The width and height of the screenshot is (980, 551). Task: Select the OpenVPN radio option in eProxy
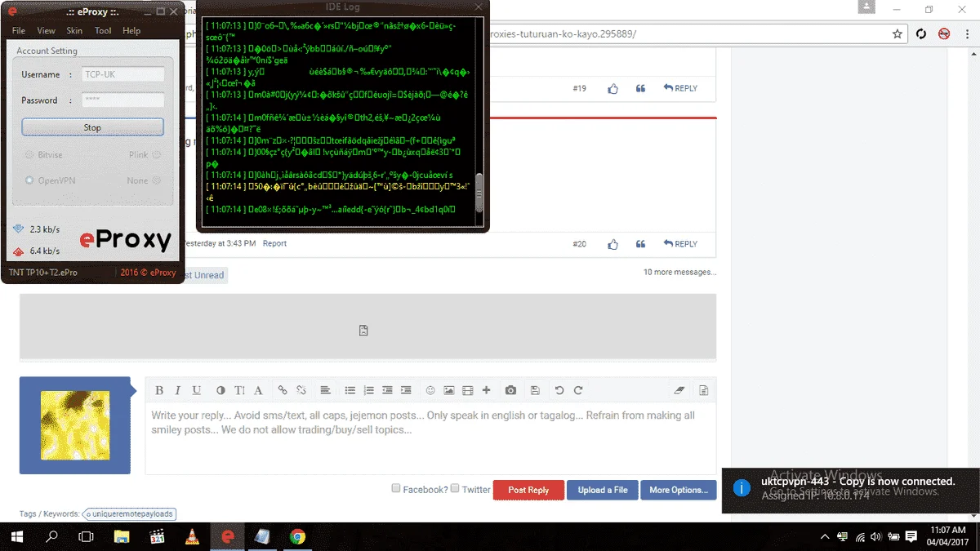point(29,180)
